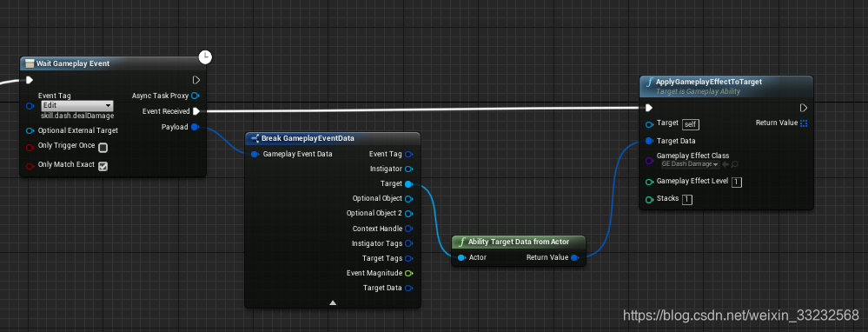Click the Context Handle output pin
The height and width of the screenshot is (332, 868).
click(408, 229)
